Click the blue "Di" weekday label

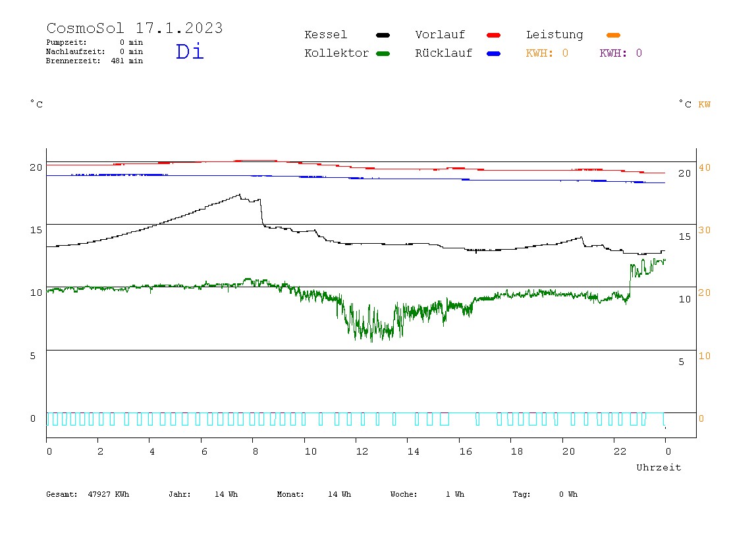coord(190,51)
